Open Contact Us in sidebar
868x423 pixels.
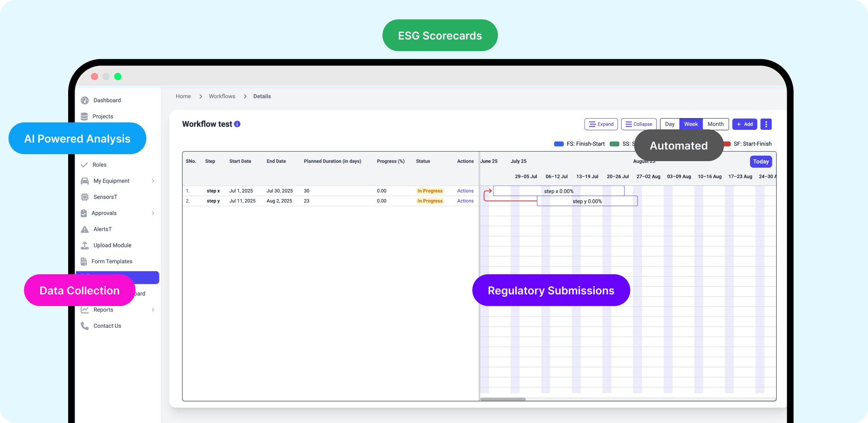[107, 326]
